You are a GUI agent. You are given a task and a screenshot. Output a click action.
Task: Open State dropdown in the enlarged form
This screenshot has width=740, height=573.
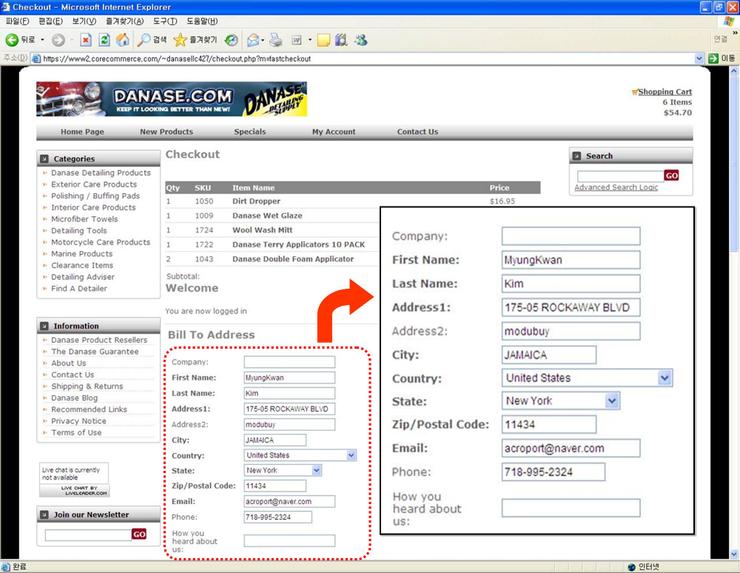tap(612, 401)
